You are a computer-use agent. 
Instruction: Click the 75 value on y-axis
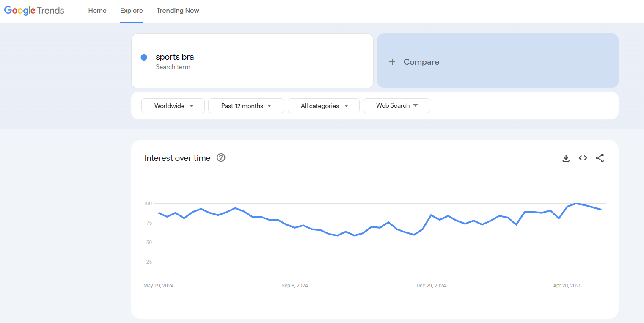point(149,223)
